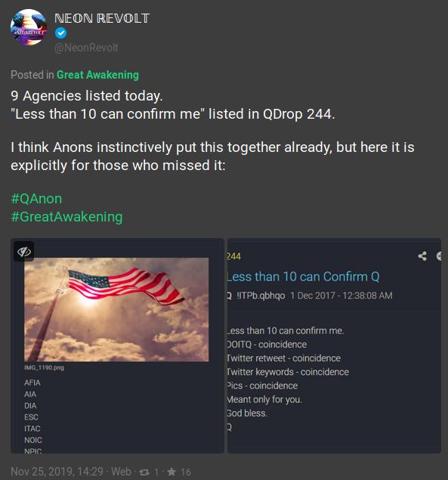The image size is (448, 480).
Task: Click the NEON REVOLT display name
Action: point(102,18)
